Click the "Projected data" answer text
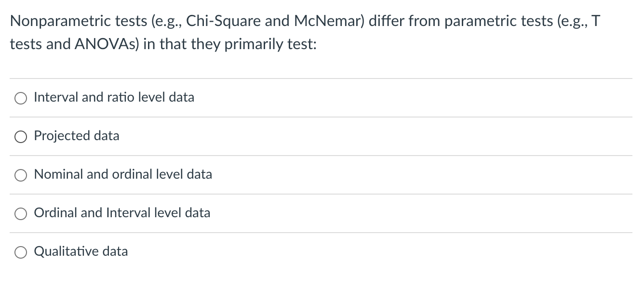Screen dimensions: 644x288 [76, 135]
